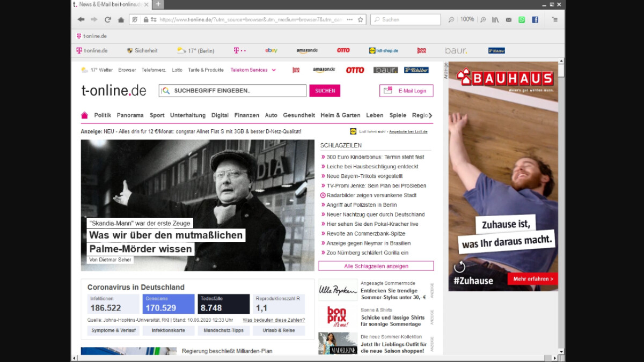Go back with the browser back arrow
The width and height of the screenshot is (644, 362).
[81, 19]
